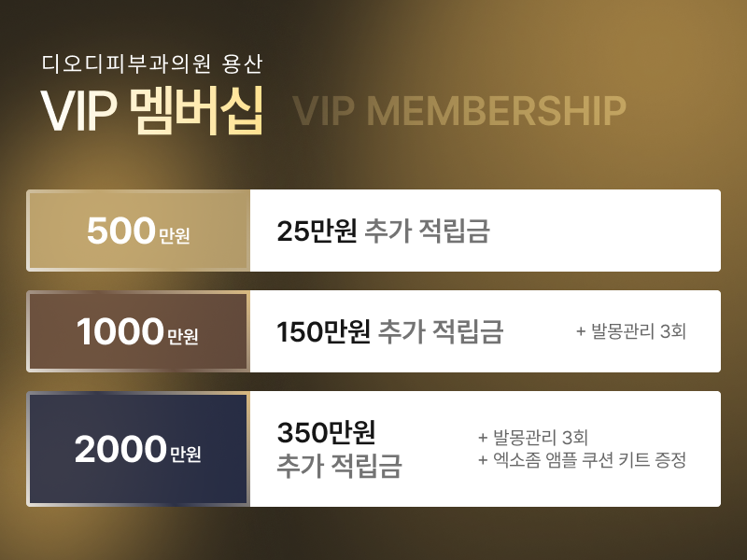Screen dimensions: 747x560
Task: Click 추가 적립금 in the 500만원 row
Action: (x=427, y=231)
